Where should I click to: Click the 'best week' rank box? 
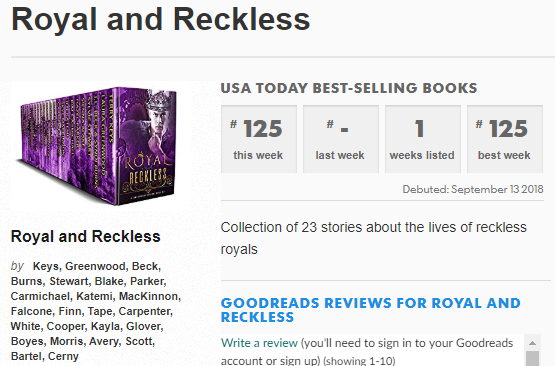[505, 139]
